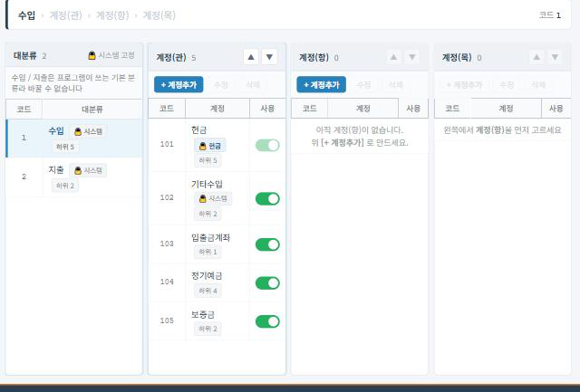Viewport: 580px width, 392px height.
Task: Click the 하위 5 badge under 수입
Action: (65, 147)
